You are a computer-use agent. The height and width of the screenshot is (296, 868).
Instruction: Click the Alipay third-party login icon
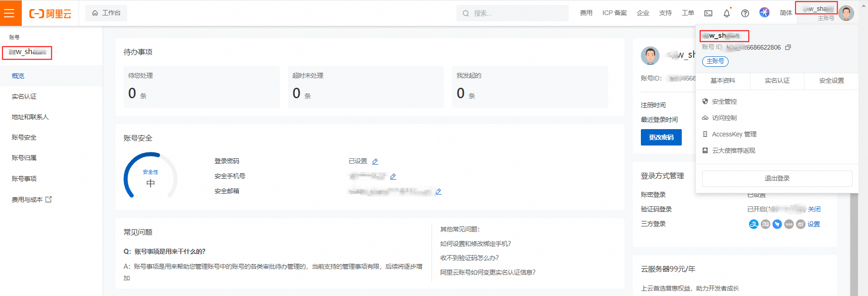tap(754, 224)
